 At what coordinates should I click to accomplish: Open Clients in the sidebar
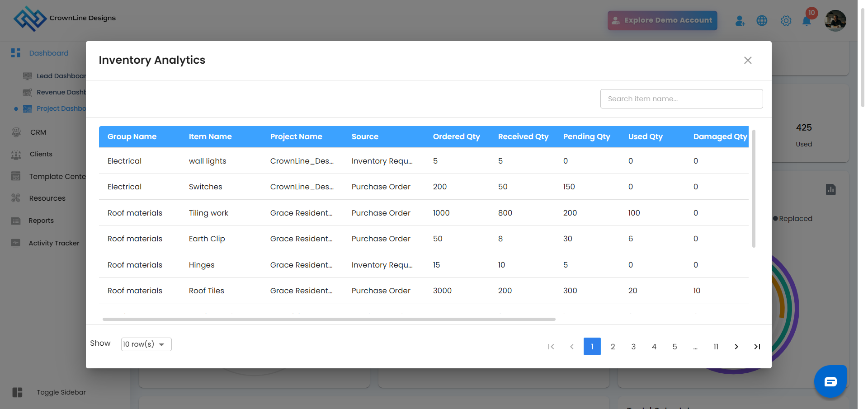[41, 154]
